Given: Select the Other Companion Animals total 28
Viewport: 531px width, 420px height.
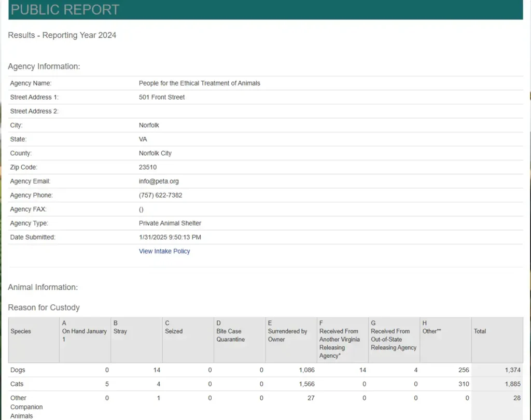Looking at the screenshot, I should [x=517, y=398].
